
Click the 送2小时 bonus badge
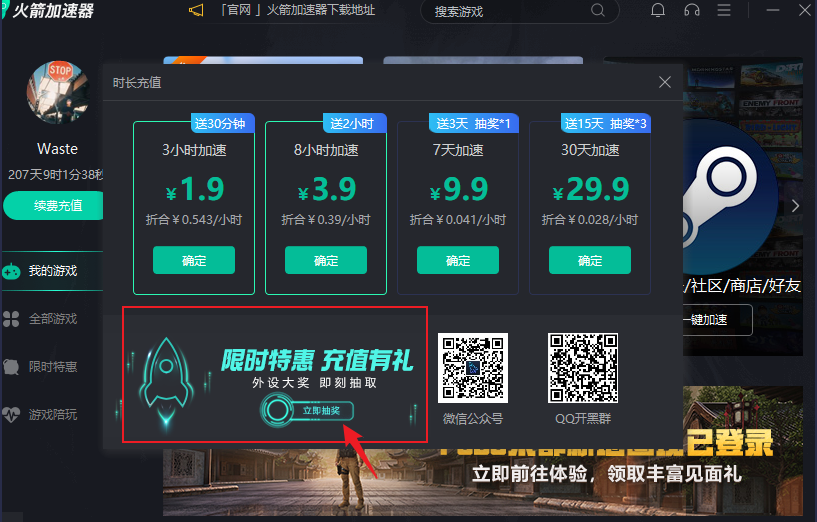pos(354,123)
